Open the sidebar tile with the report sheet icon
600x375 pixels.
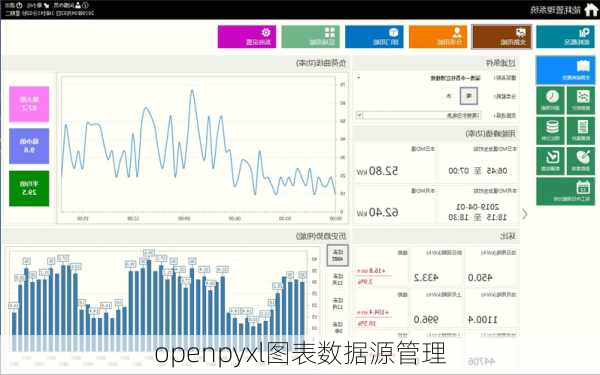581,131
